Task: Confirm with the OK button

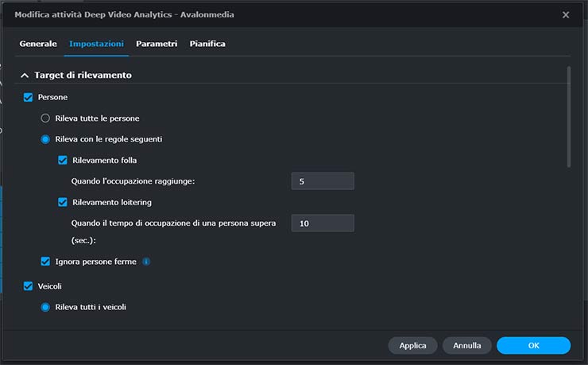Action: click(533, 346)
